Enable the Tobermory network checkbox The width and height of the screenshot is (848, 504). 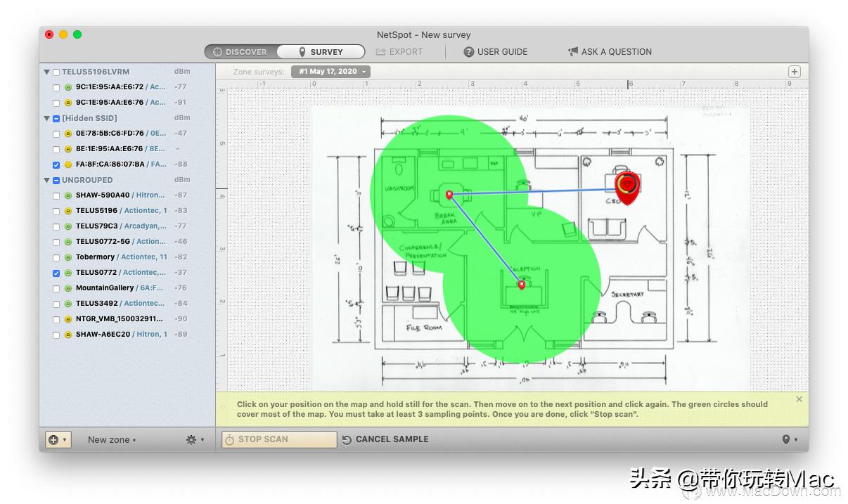tap(56, 257)
